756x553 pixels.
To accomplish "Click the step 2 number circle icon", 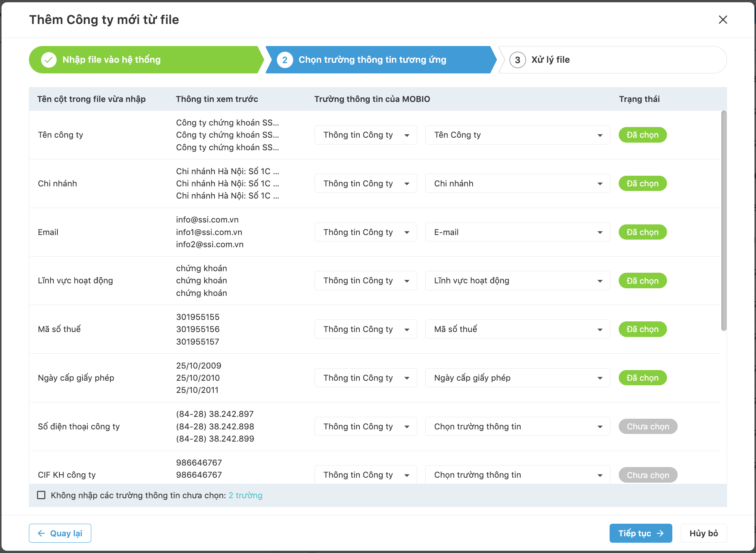I will (x=284, y=60).
